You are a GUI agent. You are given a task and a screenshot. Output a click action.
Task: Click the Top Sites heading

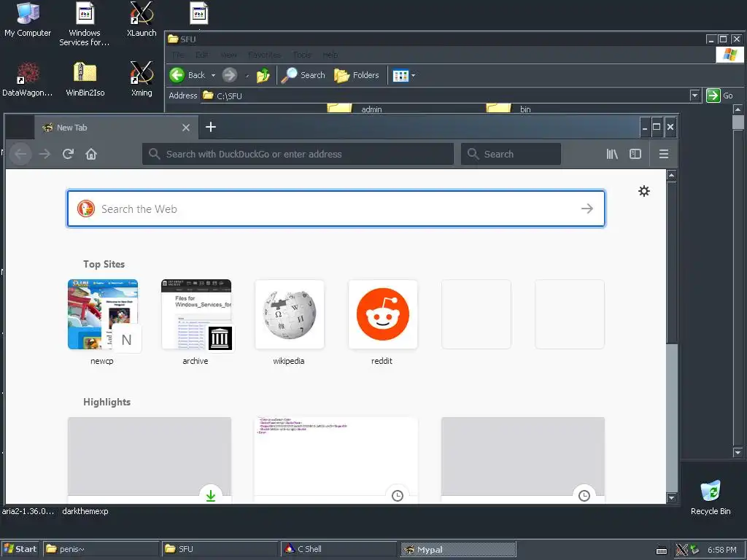click(104, 264)
